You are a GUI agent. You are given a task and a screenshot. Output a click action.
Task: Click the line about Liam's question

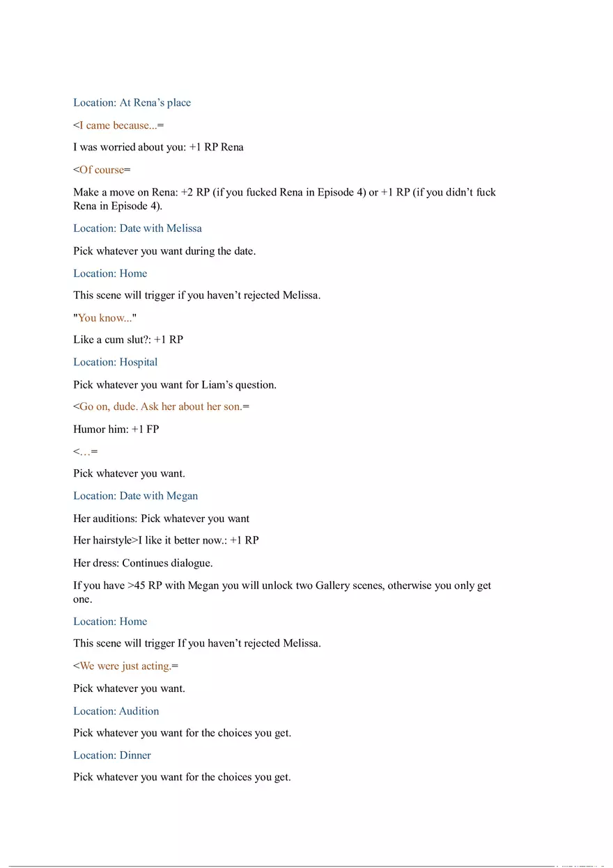click(x=175, y=385)
